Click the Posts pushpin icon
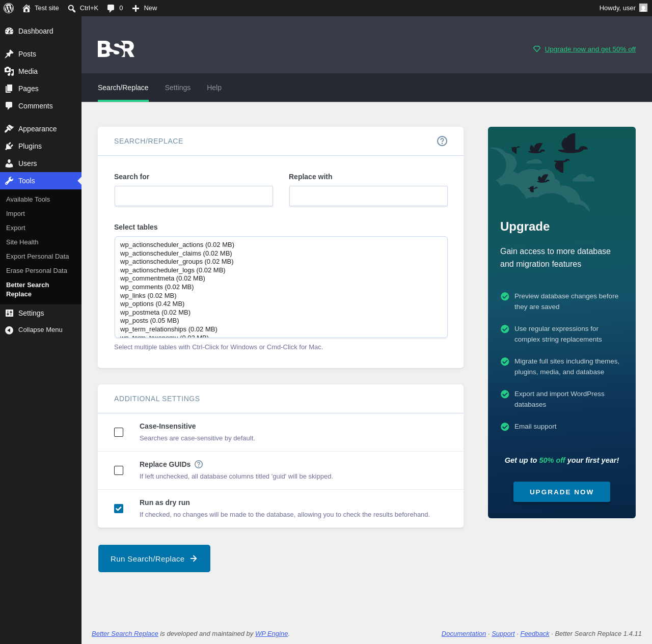This screenshot has height=644, width=652. pos(9,54)
